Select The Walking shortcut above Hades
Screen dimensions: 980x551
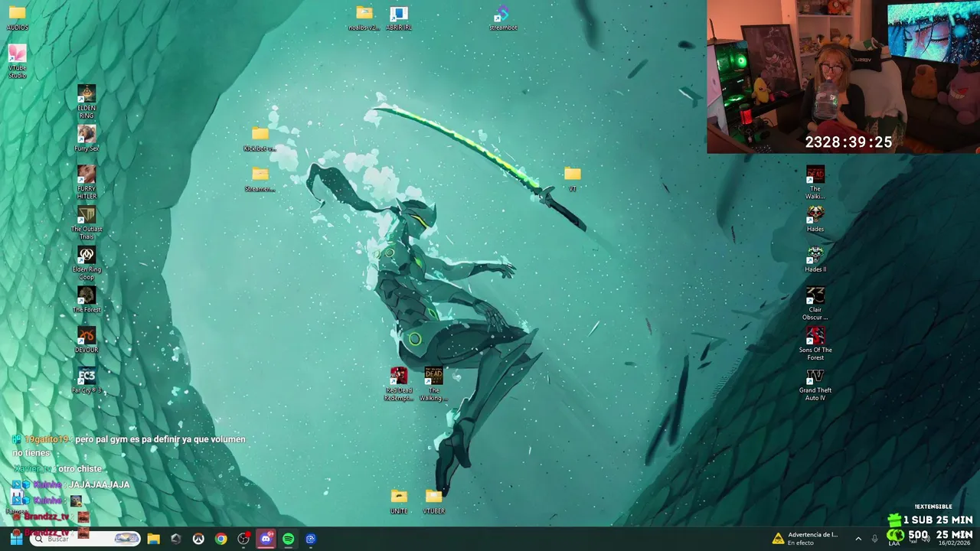pos(815,182)
